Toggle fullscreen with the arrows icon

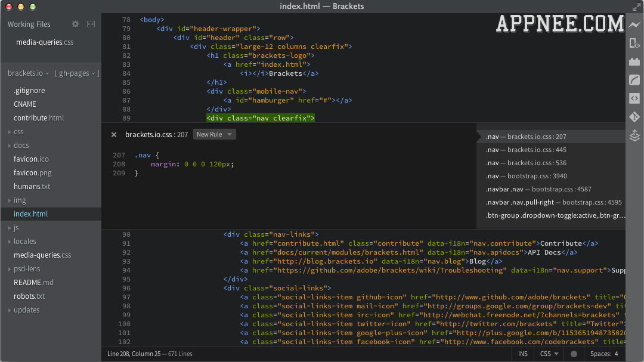pos(636,7)
